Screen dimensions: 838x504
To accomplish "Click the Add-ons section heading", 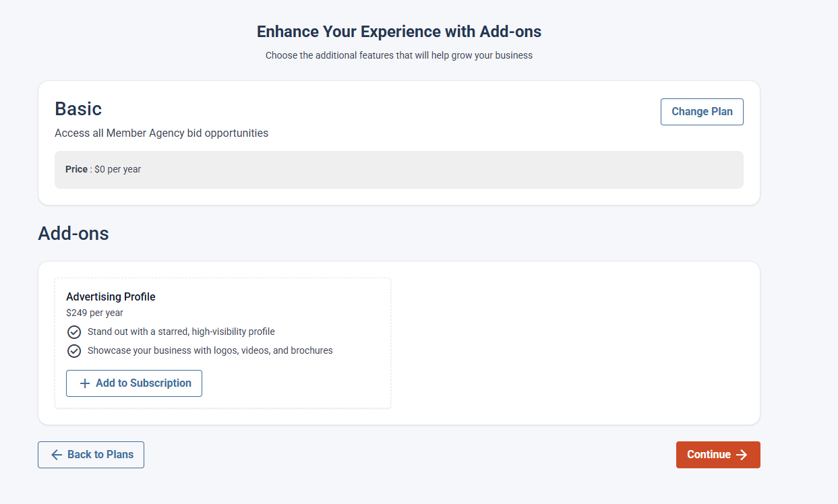I will [73, 234].
